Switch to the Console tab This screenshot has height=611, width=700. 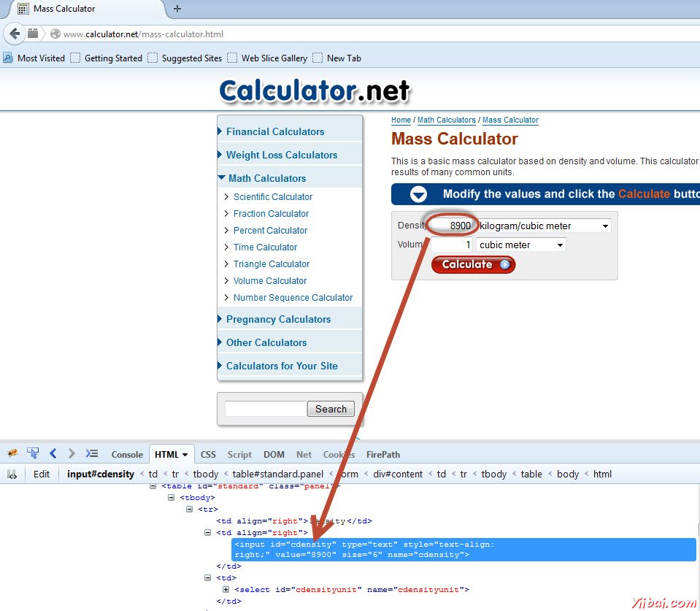(x=126, y=454)
